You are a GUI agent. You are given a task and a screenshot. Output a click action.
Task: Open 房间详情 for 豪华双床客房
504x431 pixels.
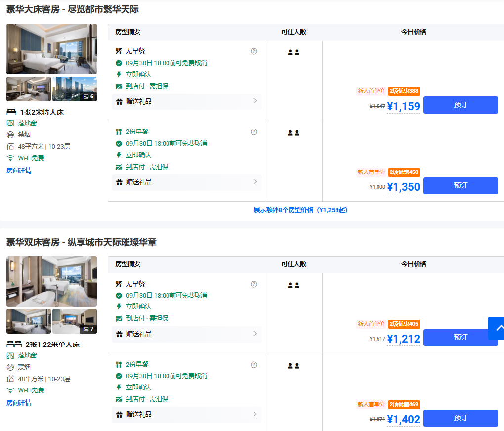19,403
